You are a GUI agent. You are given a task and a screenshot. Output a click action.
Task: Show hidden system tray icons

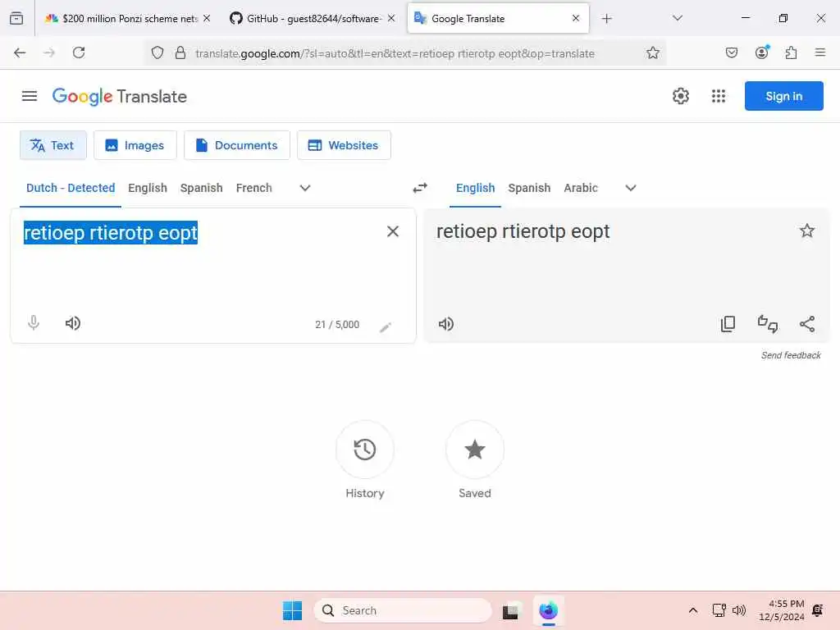coord(692,610)
